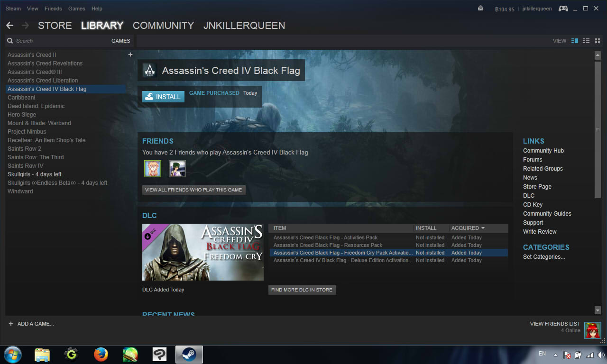Open the Store Page link
Screen dimensions: 607x364
537,187
